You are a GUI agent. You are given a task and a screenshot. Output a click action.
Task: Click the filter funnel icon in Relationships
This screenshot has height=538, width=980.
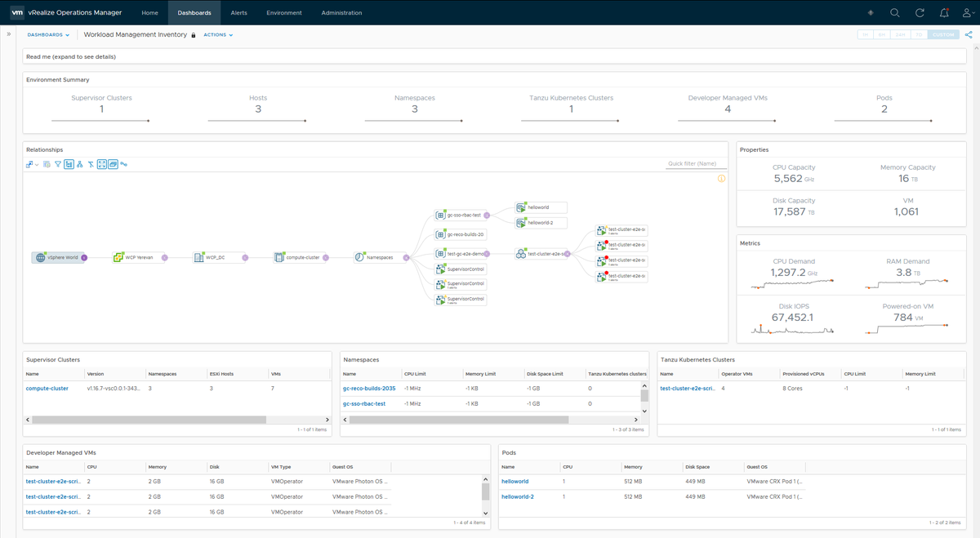tap(58, 164)
